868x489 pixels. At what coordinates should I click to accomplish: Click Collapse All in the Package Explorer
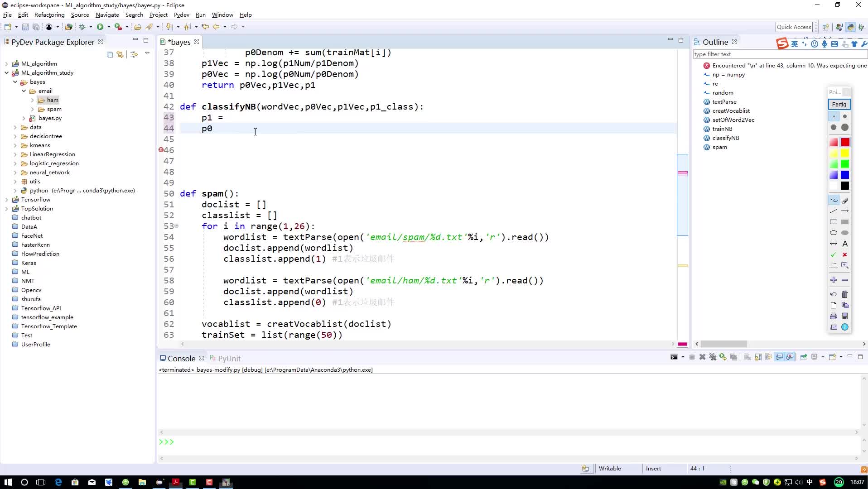tap(110, 54)
